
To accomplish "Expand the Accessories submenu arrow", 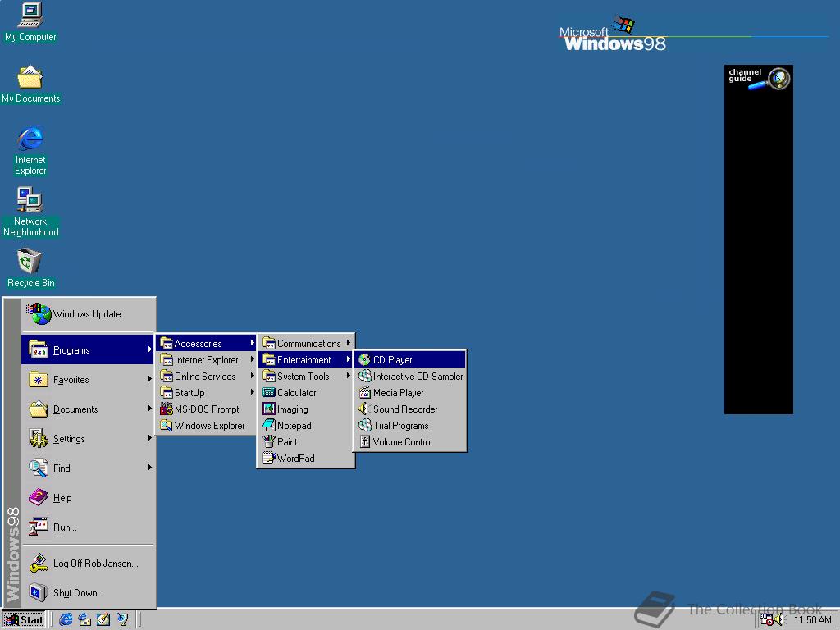I will coord(252,343).
